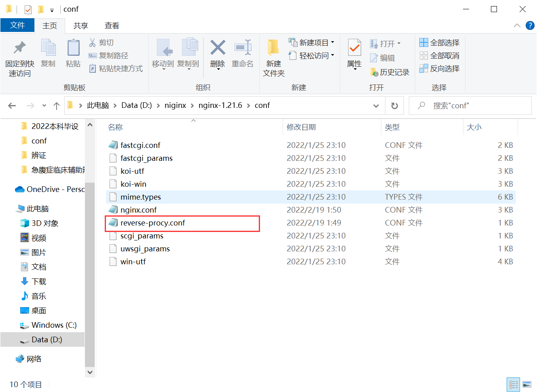Viewport: 537px width, 392px height.
Task: Switch to the 查看 ribbon tab
Action: click(x=112, y=25)
